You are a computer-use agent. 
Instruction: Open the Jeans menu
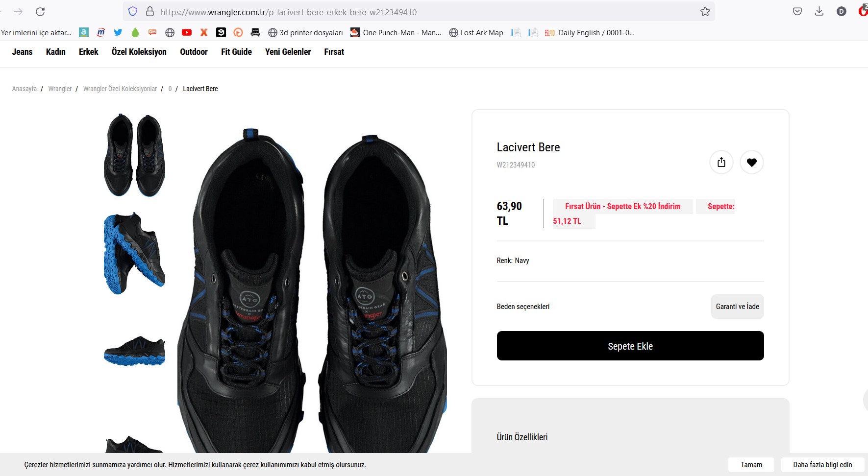[22, 52]
